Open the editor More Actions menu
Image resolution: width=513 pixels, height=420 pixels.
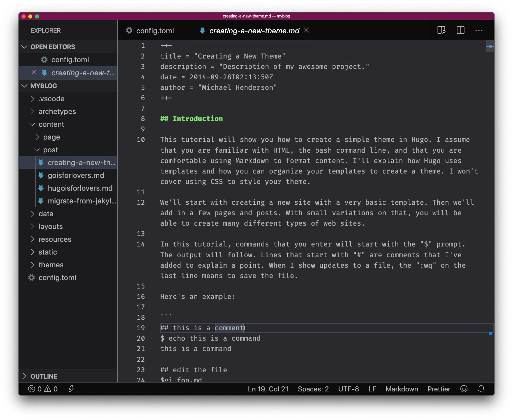point(479,30)
